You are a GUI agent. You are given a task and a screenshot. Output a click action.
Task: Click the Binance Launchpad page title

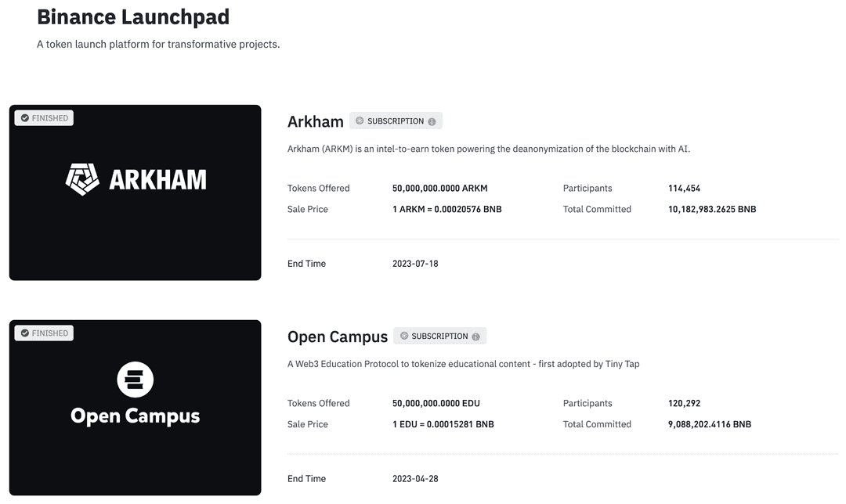pyautogui.click(x=133, y=16)
